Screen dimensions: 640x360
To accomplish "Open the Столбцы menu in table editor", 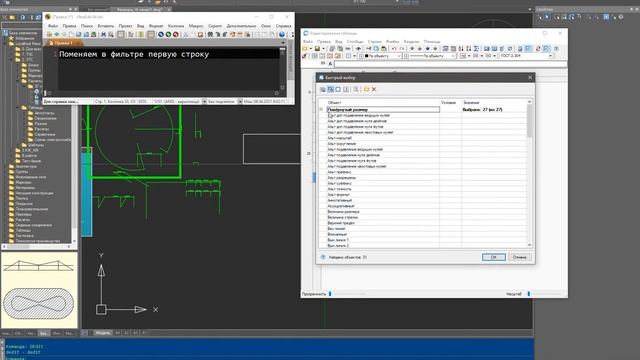I will pyautogui.click(x=355, y=42).
